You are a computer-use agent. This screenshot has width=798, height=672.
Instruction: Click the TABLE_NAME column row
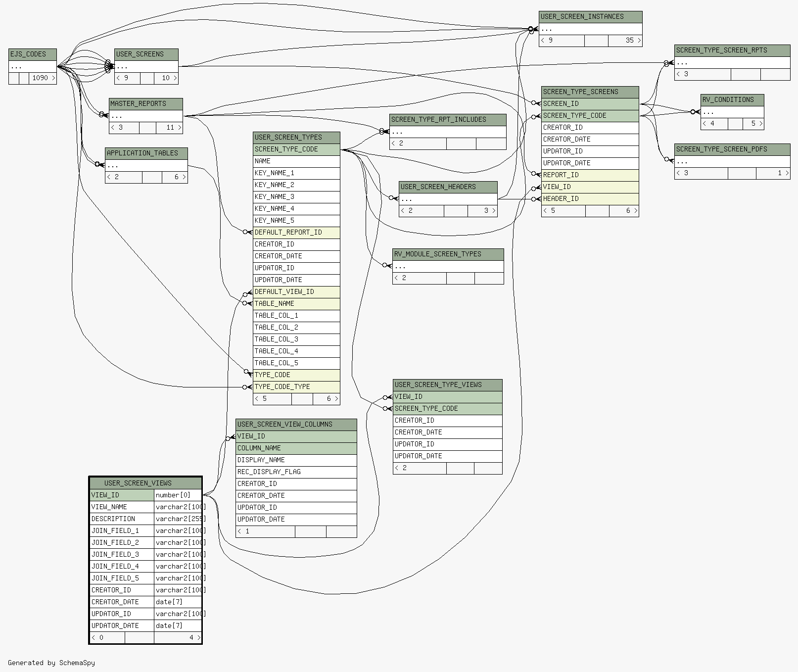296,304
